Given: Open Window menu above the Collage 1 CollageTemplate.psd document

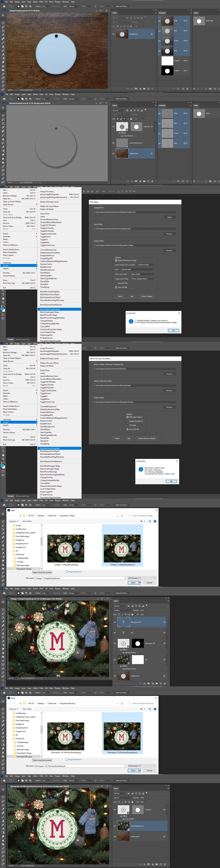Looking at the screenshot, I should (x=66, y=589).
